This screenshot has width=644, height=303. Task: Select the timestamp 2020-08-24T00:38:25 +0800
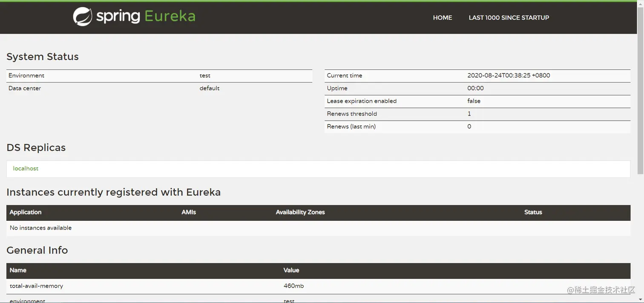pos(509,75)
